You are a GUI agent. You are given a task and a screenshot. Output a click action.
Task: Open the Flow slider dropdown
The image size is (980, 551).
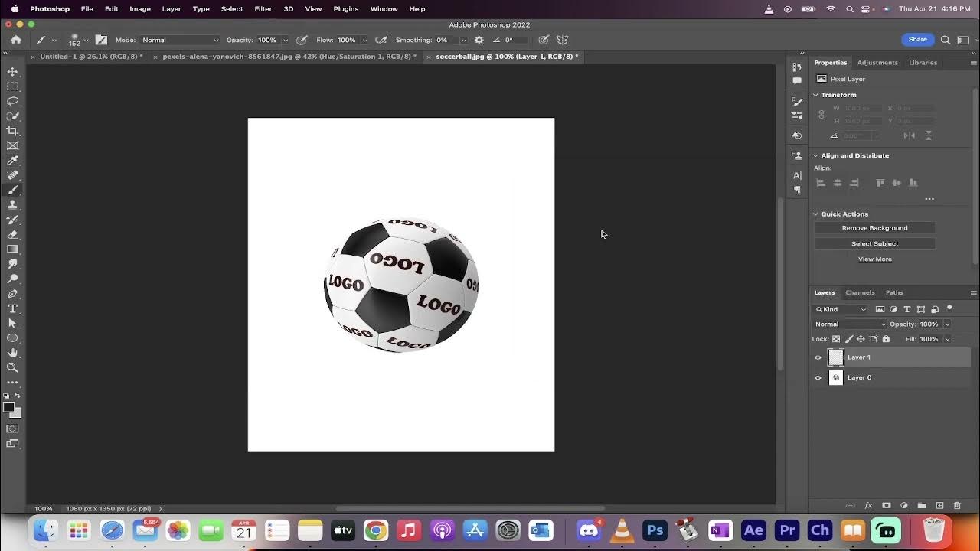click(x=364, y=40)
